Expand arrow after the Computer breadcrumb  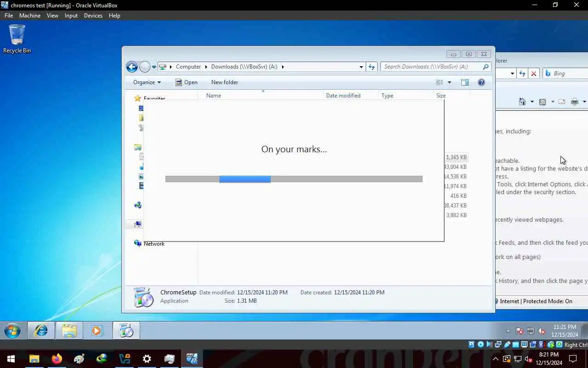tap(206, 67)
